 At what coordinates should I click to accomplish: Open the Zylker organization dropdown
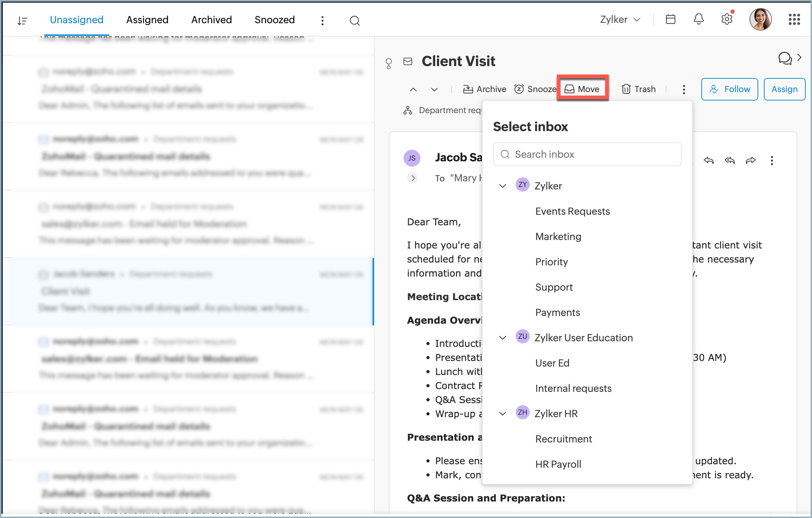(620, 20)
